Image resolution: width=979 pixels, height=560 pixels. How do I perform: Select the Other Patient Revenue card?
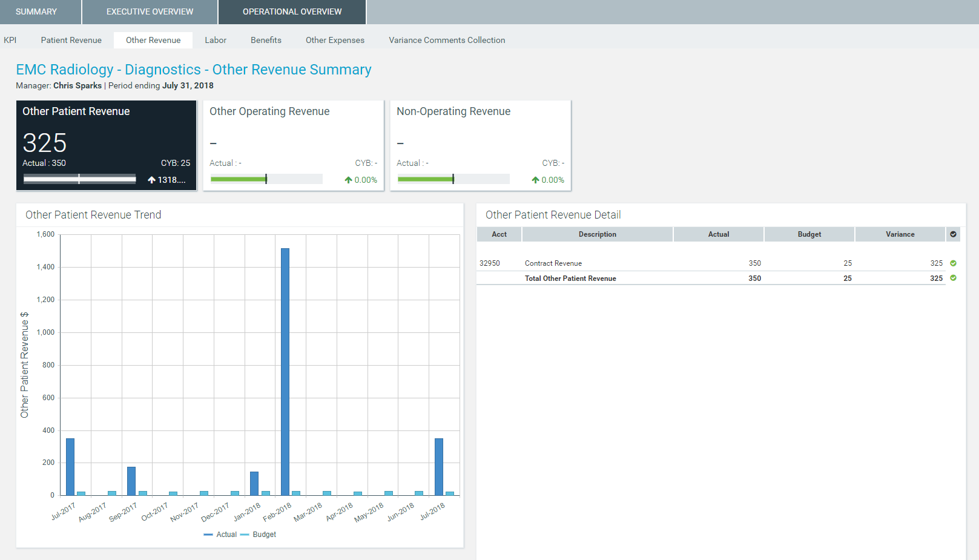(x=107, y=145)
